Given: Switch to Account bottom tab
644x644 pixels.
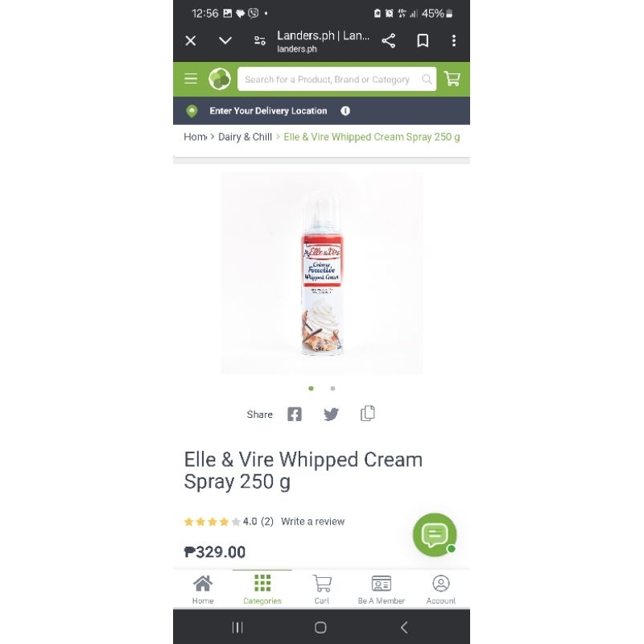Looking at the screenshot, I should click(440, 589).
